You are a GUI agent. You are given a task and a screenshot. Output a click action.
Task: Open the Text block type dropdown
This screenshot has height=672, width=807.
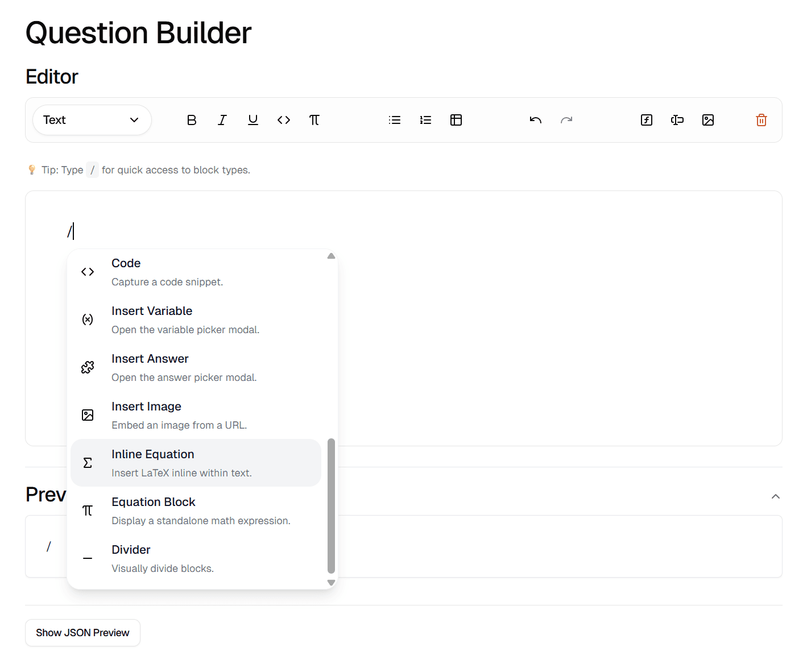(x=92, y=120)
